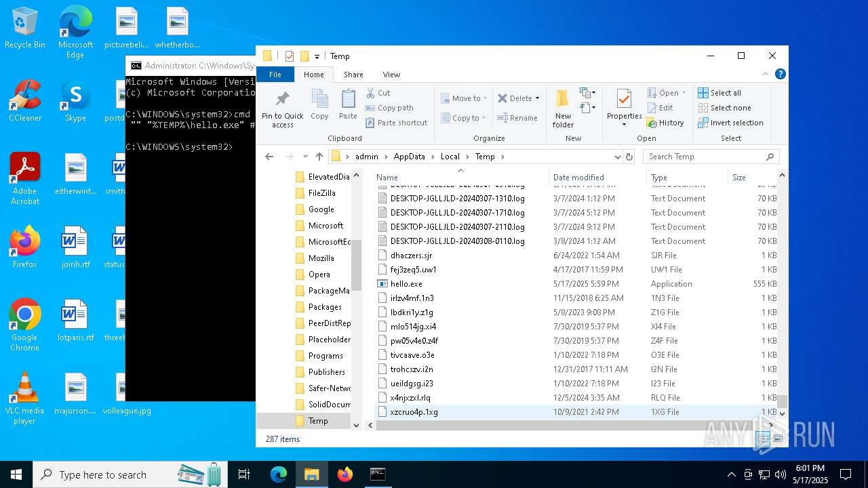Click Cut in Clipboard group
The width and height of the screenshot is (868, 488).
378,93
